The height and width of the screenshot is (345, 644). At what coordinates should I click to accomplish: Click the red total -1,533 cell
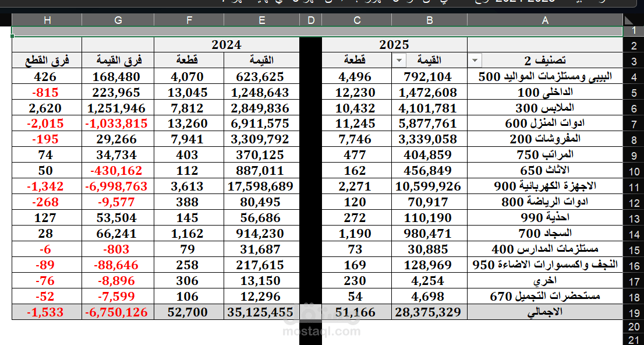point(45,312)
